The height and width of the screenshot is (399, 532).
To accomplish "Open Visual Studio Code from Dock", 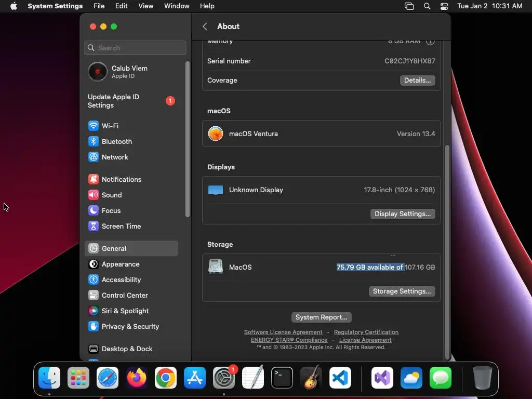I will point(340,378).
